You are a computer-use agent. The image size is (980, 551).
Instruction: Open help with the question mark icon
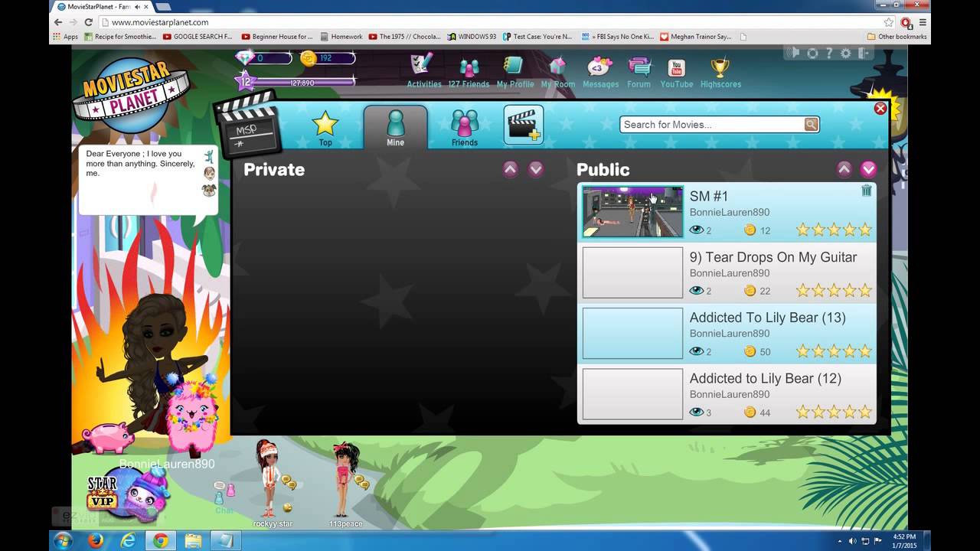[829, 53]
